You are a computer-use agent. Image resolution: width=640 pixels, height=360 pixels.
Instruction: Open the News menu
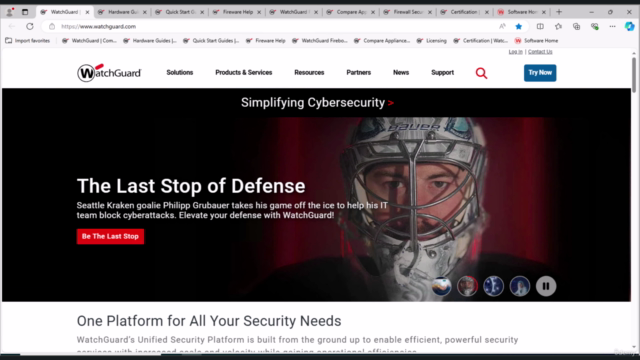[401, 73]
